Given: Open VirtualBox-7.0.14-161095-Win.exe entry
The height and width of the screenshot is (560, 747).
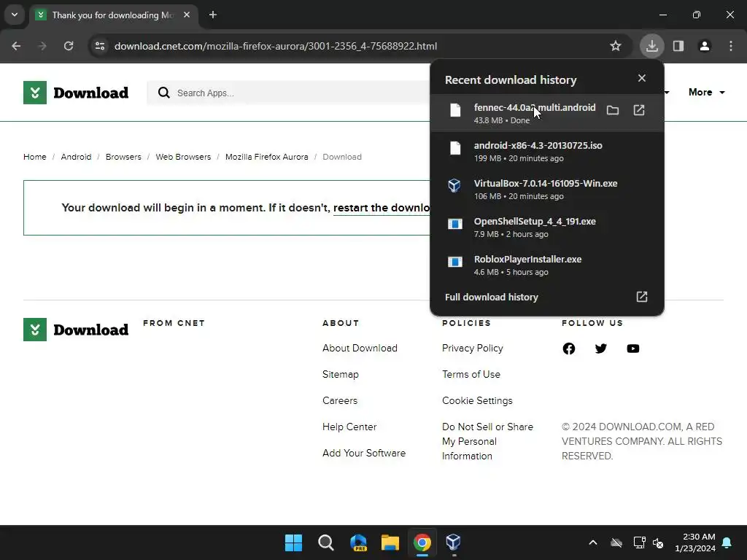Looking at the screenshot, I should pyautogui.click(x=547, y=189).
